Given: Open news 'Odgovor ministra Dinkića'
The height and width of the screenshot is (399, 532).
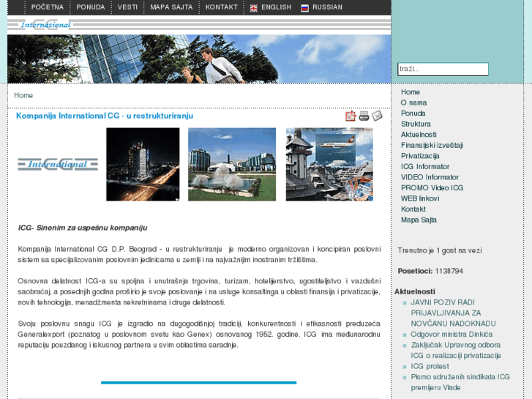Looking at the screenshot, I should click(x=452, y=334).
